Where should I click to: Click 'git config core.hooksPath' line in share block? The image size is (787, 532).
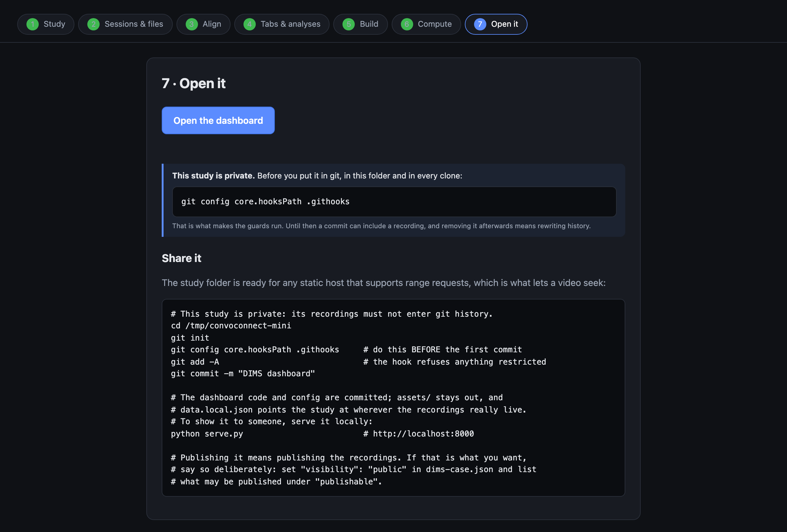(x=255, y=350)
